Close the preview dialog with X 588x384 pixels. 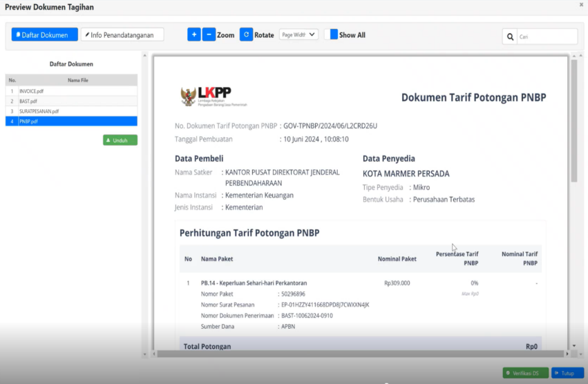pyautogui.click(x=581, y=5)
